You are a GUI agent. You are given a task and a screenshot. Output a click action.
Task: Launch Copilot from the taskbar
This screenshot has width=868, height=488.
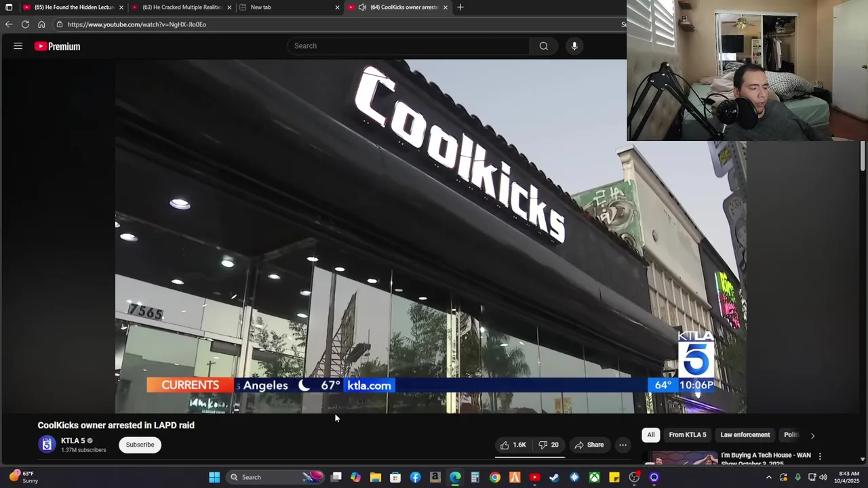pyautogui.click(x=356, y=477)
